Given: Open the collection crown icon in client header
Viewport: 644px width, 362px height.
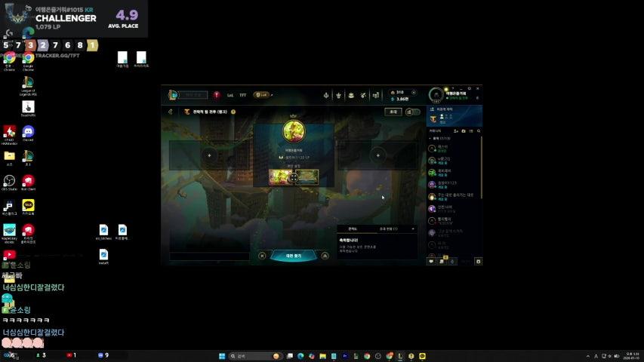Looking at the screenshot, I should [338, 95].
